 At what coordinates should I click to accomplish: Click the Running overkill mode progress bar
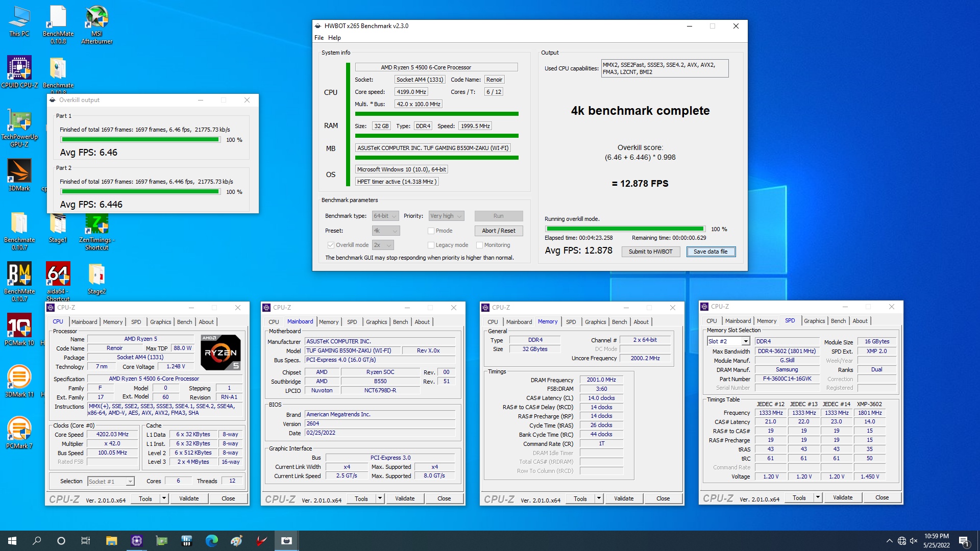[x=625, y=229]
